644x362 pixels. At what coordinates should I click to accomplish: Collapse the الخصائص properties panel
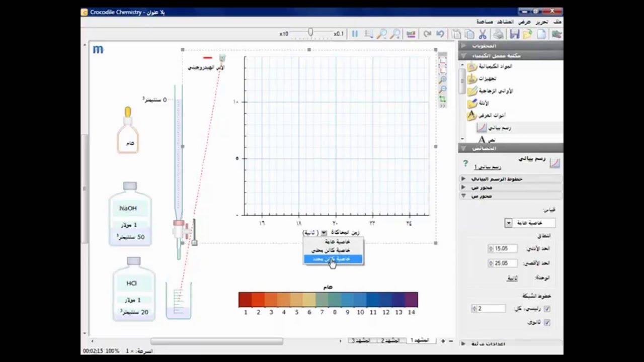511,148
